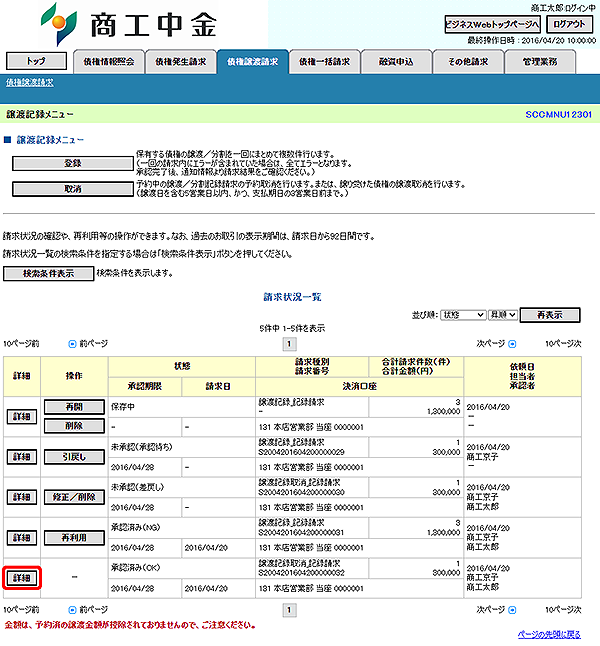Viewport: 600px width, 646px height.
Task: Click the 取消 button
Action: 73,189
